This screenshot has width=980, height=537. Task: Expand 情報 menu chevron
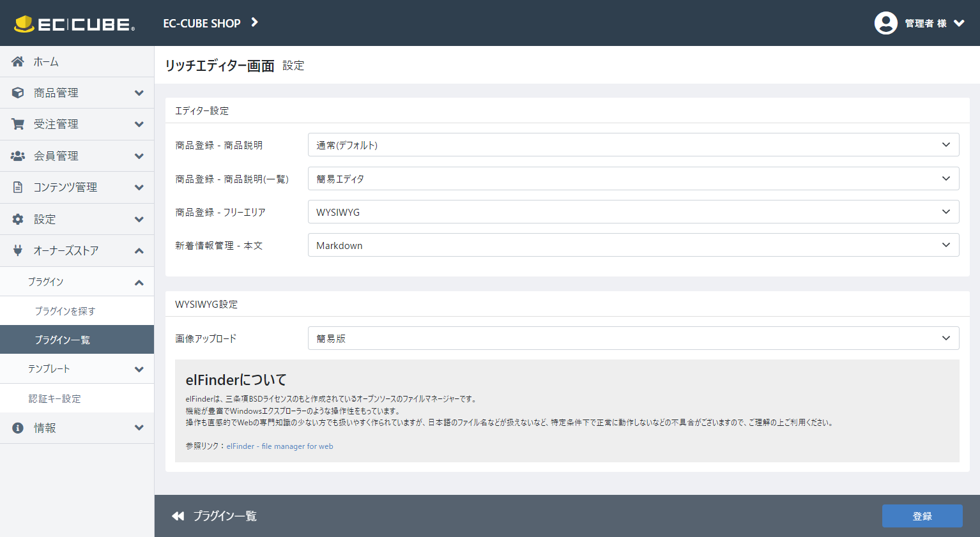[x=139, y=428]
